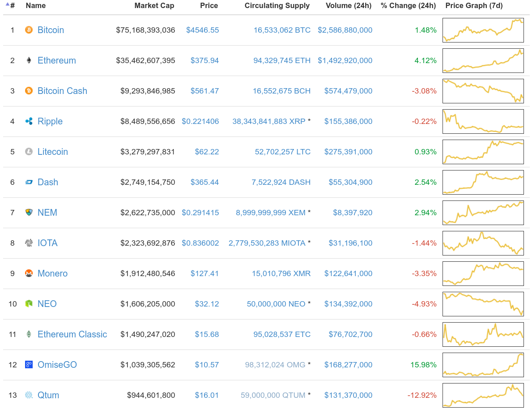The width and height of the screenshot is (532, 409).
Task: Open the Litecoin name link
Action: 53,151
